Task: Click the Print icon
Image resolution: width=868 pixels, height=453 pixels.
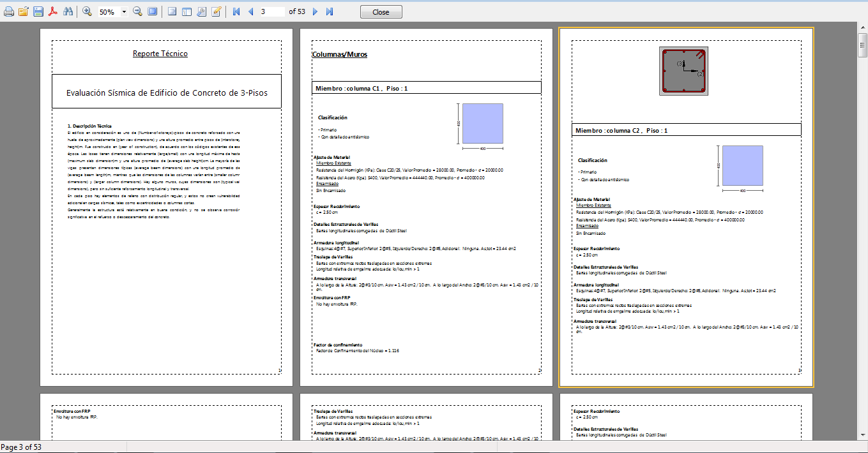Action: point(9,11)
